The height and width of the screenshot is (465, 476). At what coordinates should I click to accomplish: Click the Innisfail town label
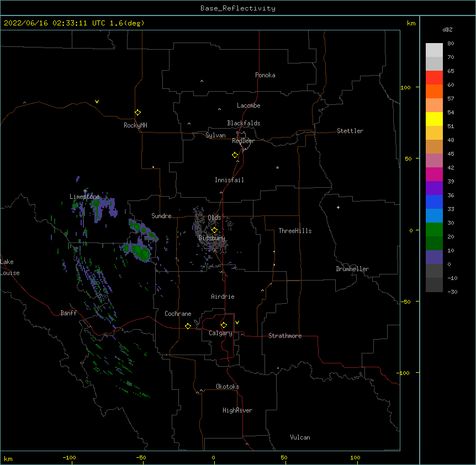pos(229,180)
